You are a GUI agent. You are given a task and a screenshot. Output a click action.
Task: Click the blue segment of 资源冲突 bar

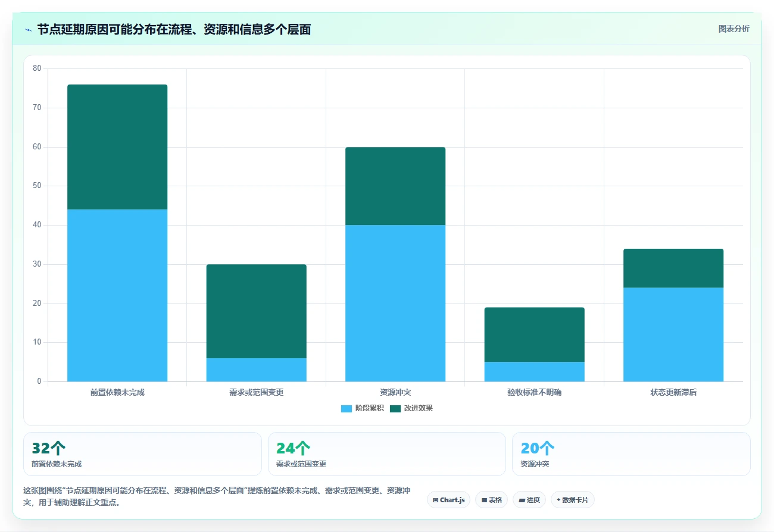[x=395, y=303]
